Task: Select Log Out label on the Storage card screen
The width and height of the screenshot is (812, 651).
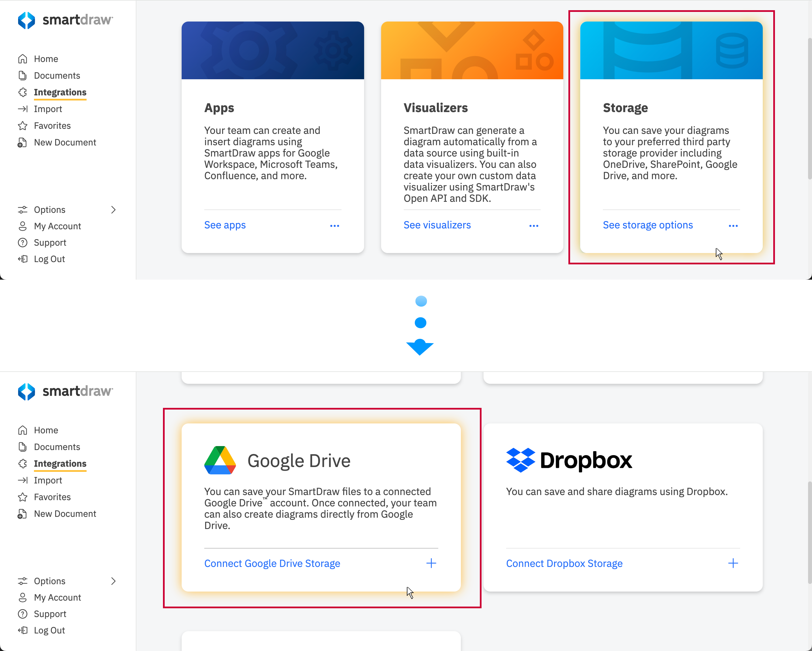Action: coord(49,259)
